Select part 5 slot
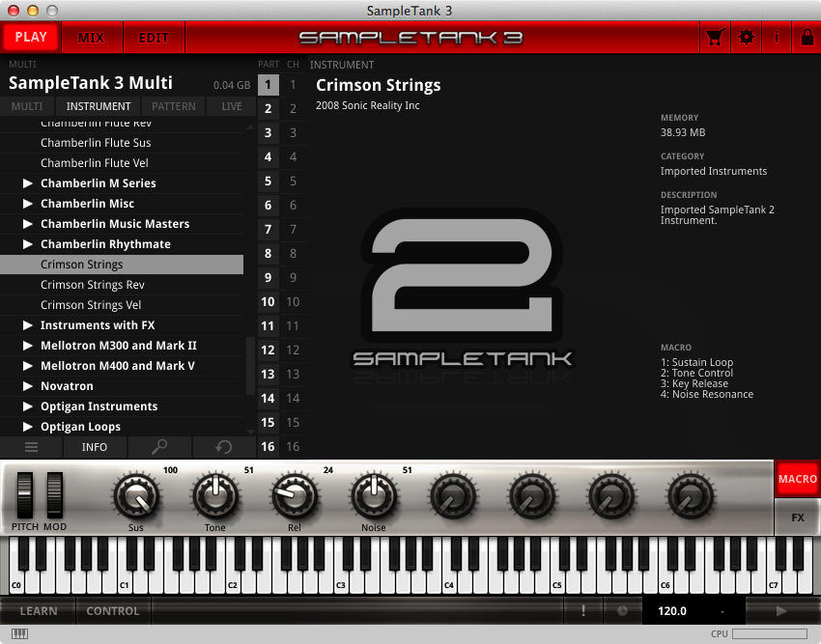 (x=269, y=182)
